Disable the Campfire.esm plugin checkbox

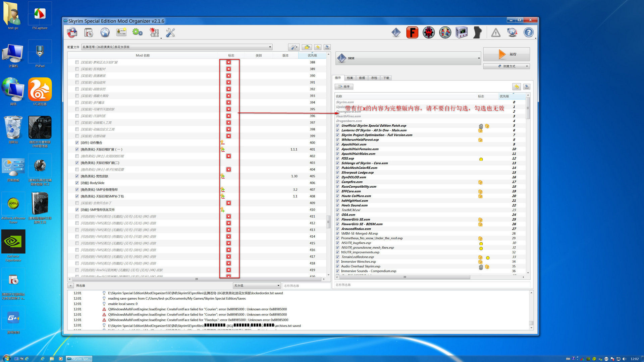tap(337, 182)
